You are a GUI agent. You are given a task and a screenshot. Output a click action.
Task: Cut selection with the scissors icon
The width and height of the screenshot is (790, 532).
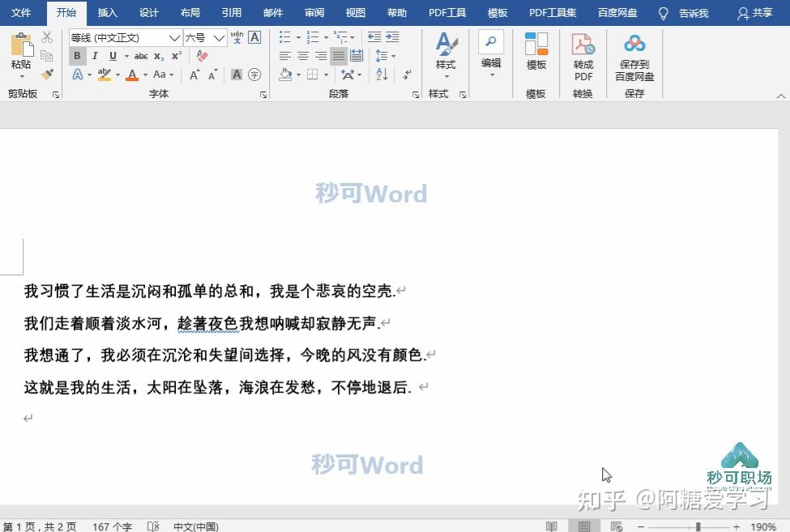coord(47,37)
